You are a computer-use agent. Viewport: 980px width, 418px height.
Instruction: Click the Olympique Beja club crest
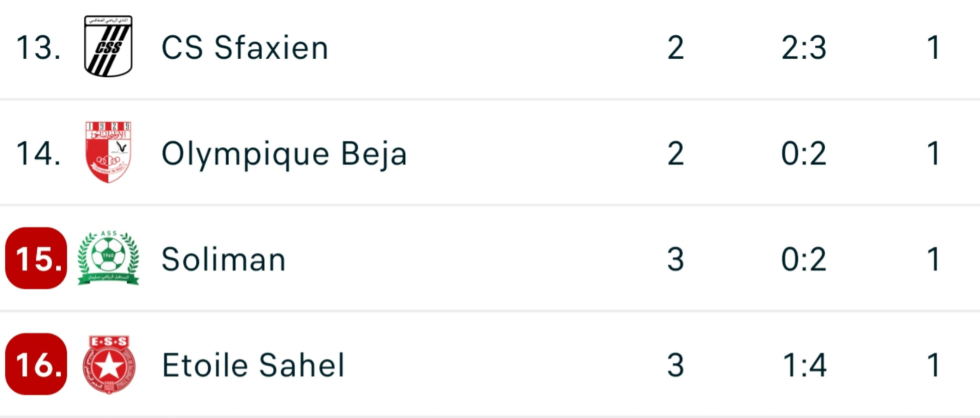click(x=108, y=152)
